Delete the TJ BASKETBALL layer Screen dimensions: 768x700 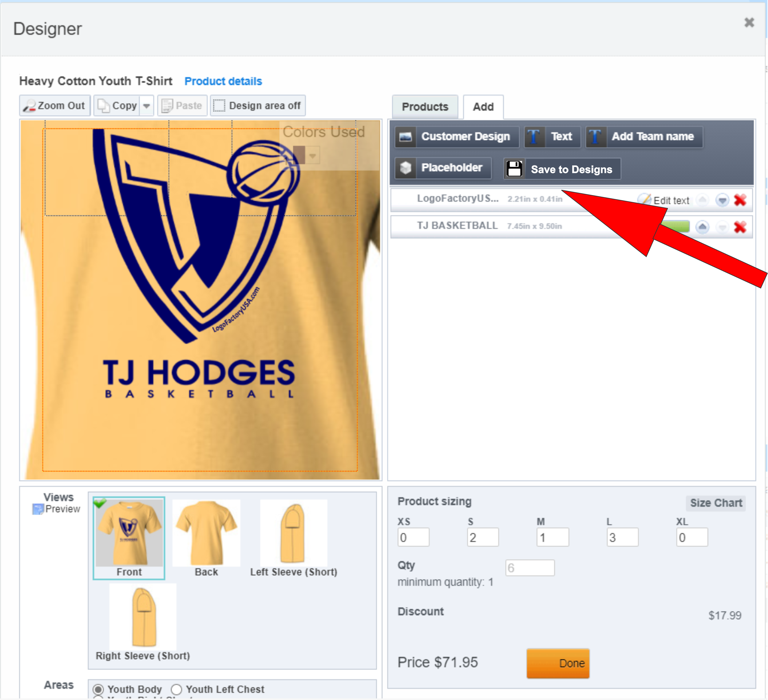pos(740,227)
